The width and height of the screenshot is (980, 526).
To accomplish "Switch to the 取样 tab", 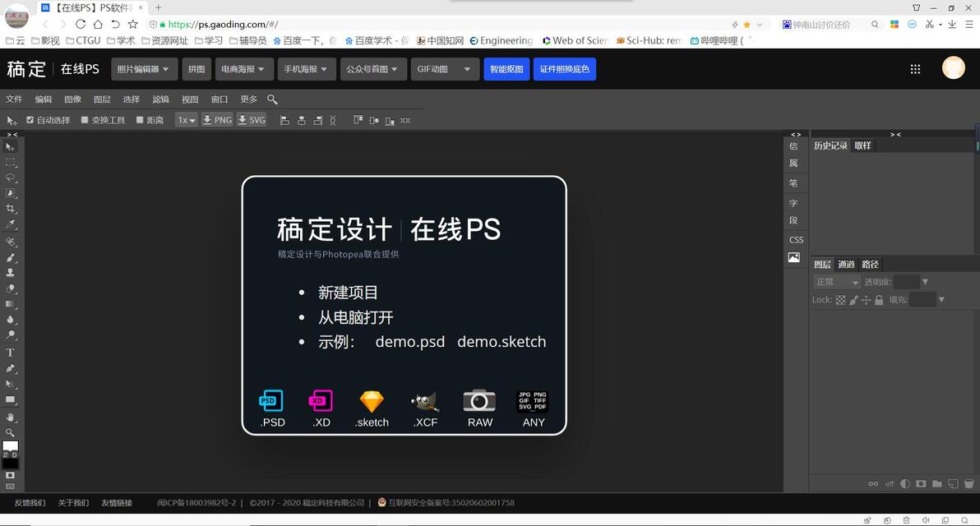I will pyautogui.click(x=862, y=145).
